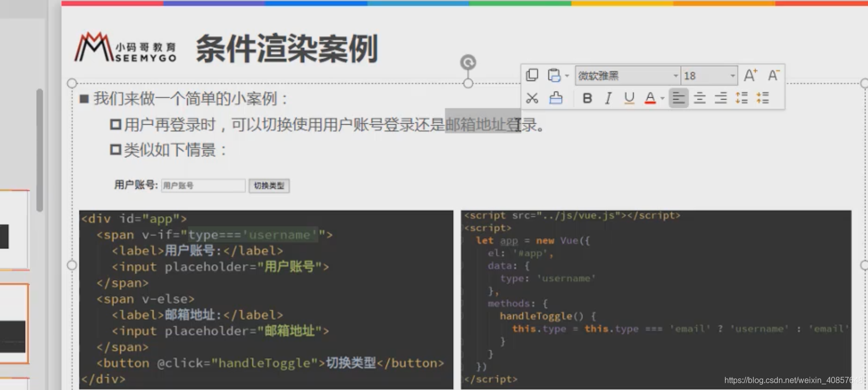Apply the red font color A icon
This screenshot has height=390, width=868.
[650, 98]
